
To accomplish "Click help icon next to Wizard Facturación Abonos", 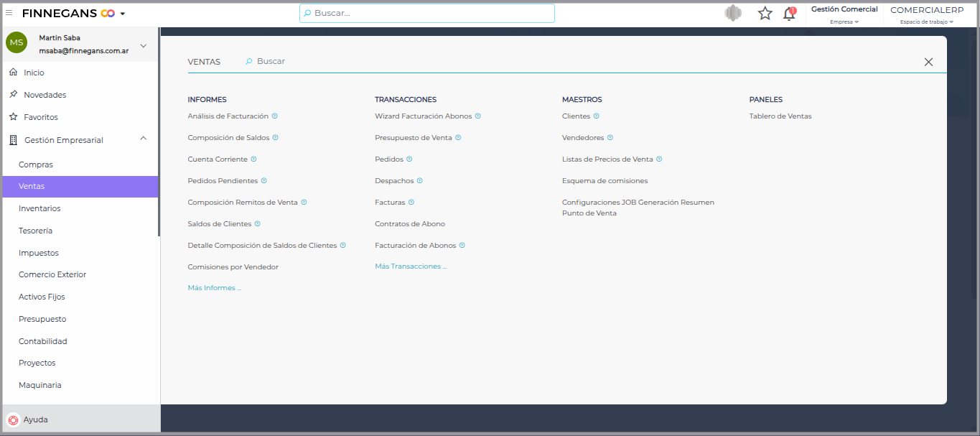I will [478, 116].
